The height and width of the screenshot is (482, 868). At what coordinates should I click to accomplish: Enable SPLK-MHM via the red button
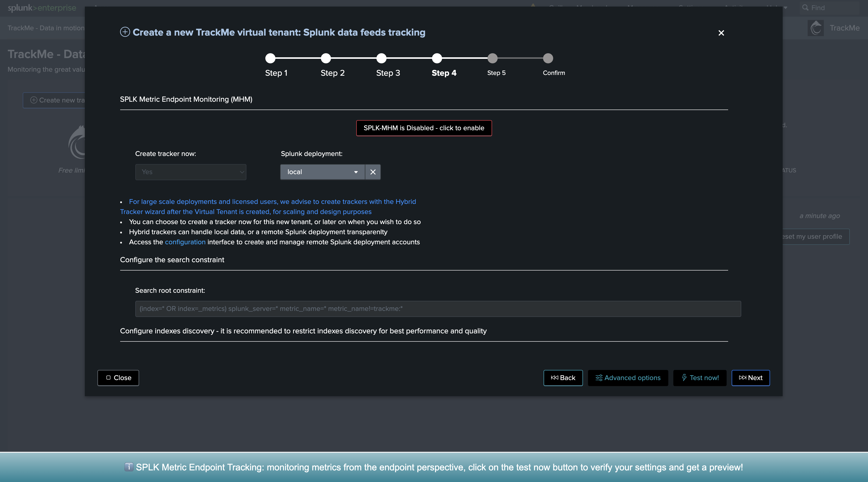click(x=424, y=128)
